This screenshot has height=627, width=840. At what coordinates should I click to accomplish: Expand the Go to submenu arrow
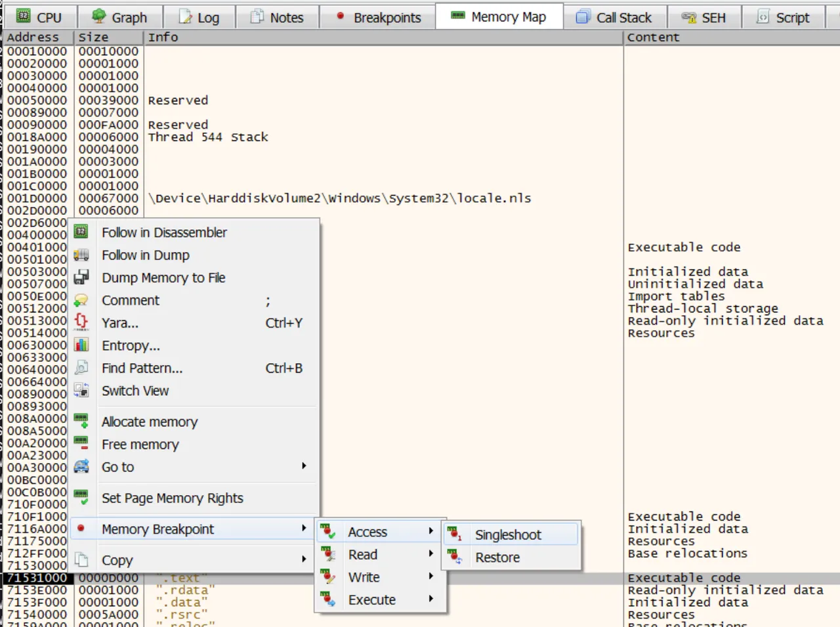(x=304, y=466)
